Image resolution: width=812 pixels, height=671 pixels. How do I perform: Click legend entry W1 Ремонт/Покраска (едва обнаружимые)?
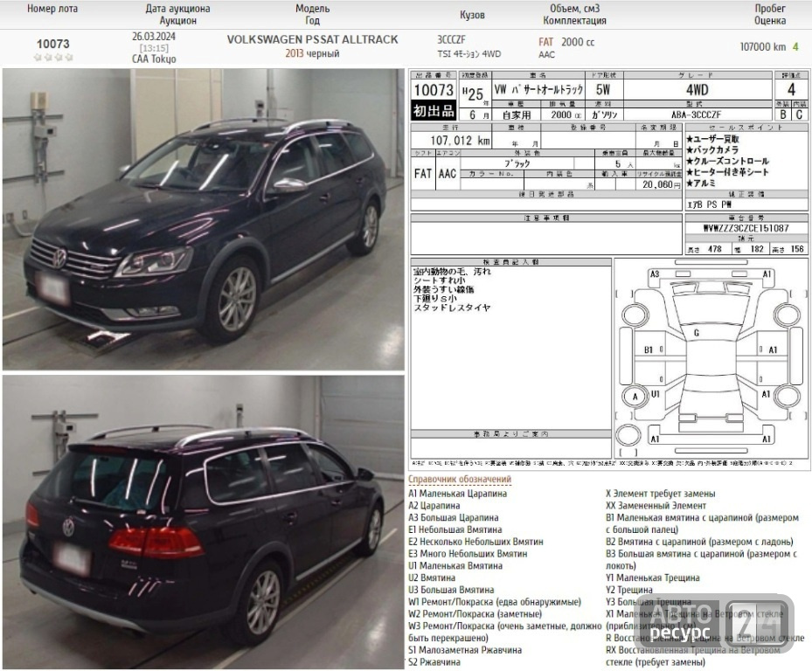[x=495, y=602]
